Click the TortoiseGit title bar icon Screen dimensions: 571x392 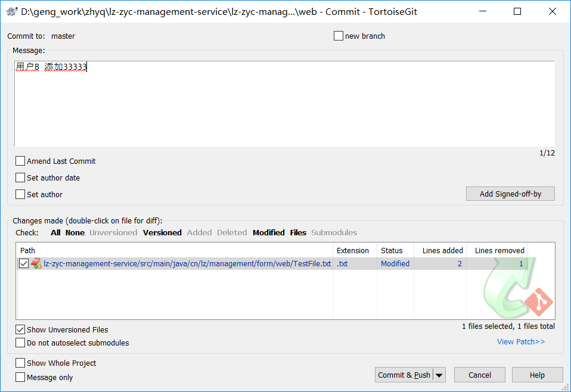(12, 12)
